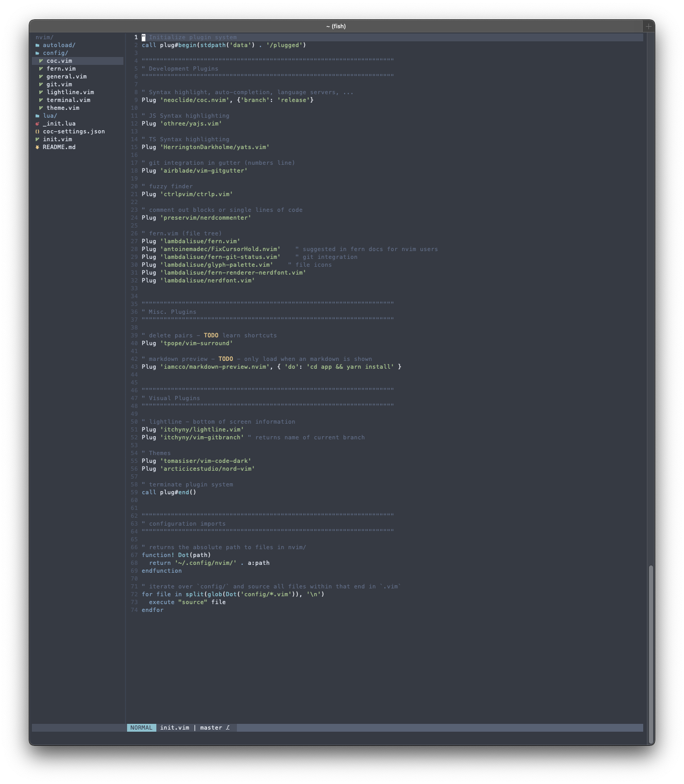Click the JSON braces icon beside coc-settings.json
The width and height of the screenshot is (684, 784).
[37, 131]
